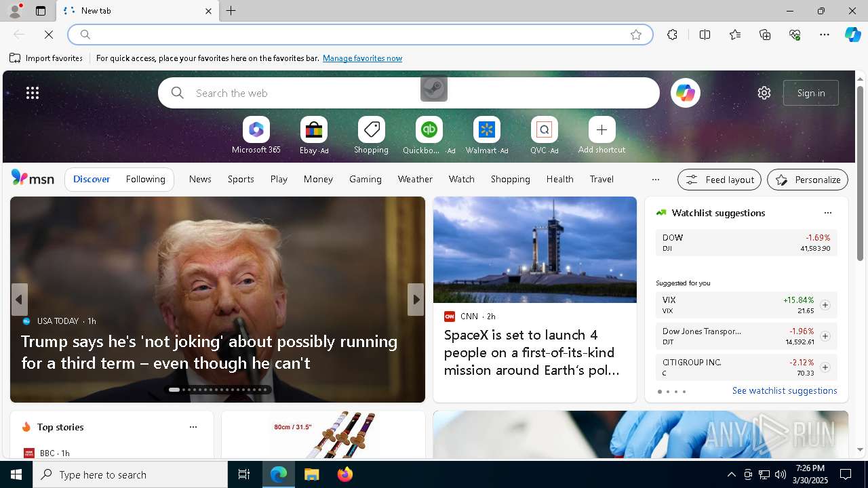Open the Feed layout options
The width and height of the screenshot is (868, 488).
pos(719,180)
